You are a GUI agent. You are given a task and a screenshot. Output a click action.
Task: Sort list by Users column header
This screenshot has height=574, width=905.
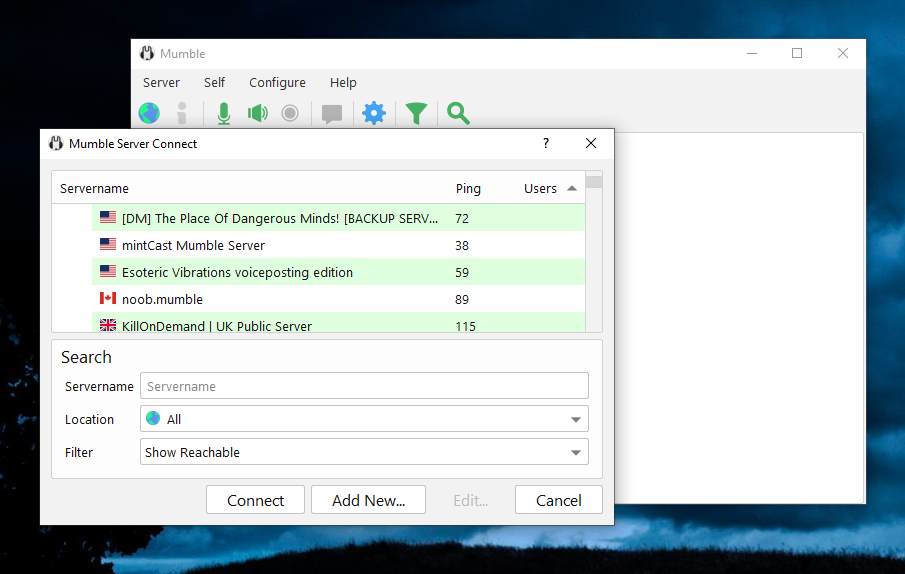(x=540, y=189)
